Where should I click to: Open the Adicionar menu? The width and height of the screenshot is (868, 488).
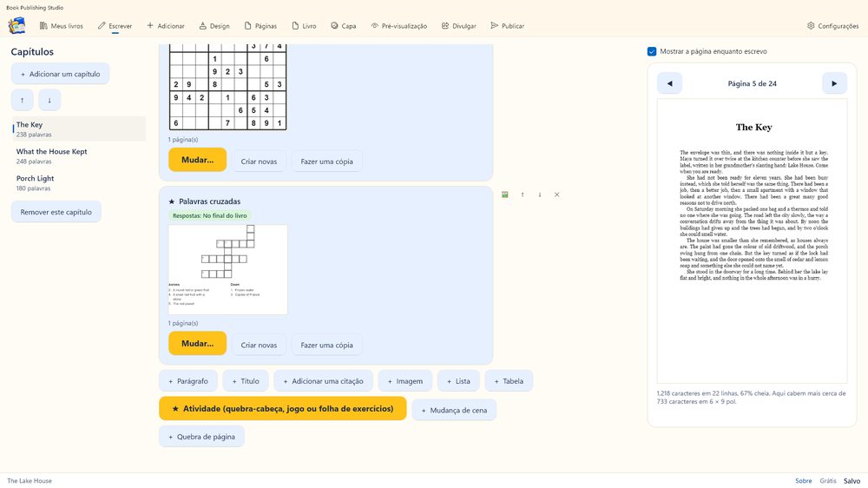166,26
